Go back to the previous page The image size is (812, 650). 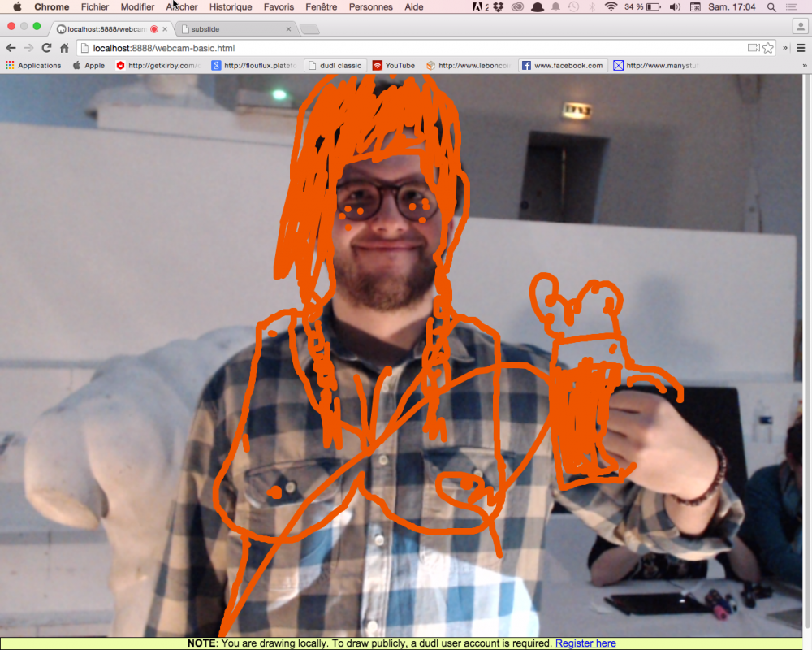[x=11, y=48]
